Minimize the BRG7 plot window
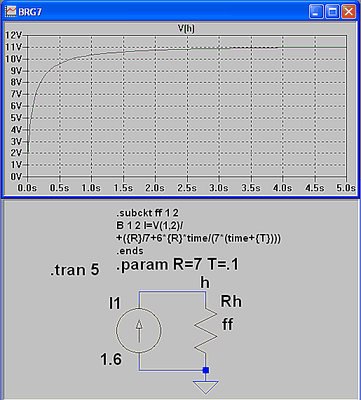 pos(316,12)
